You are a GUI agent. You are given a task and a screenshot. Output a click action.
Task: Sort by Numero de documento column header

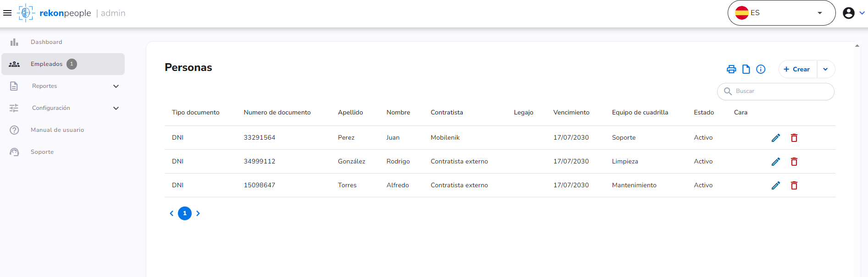pos(277,113)
